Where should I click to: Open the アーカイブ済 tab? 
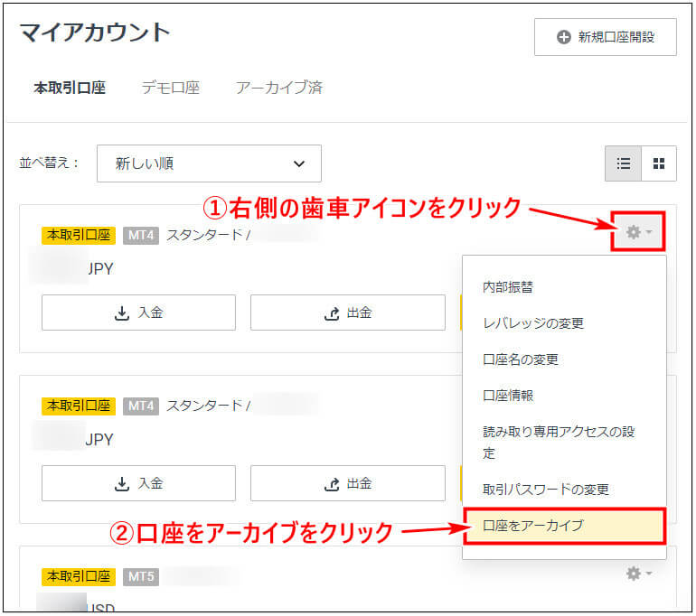pos(278,88)
